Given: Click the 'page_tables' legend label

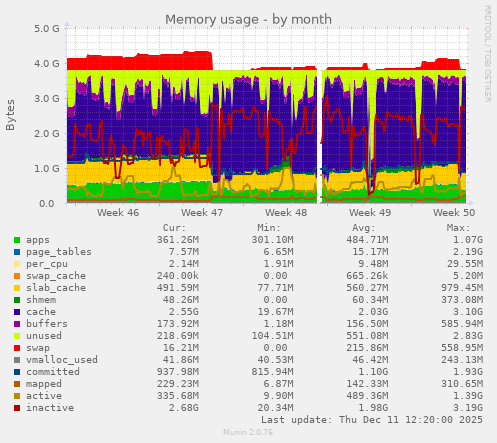Looking at the screenshot, I should click(59, 252).
